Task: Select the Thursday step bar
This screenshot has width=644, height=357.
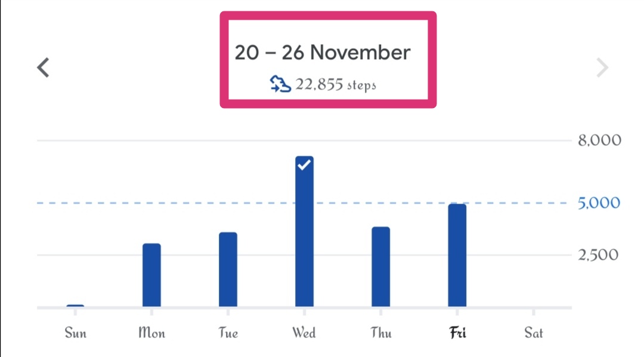Action: click(x=380, y=267)
